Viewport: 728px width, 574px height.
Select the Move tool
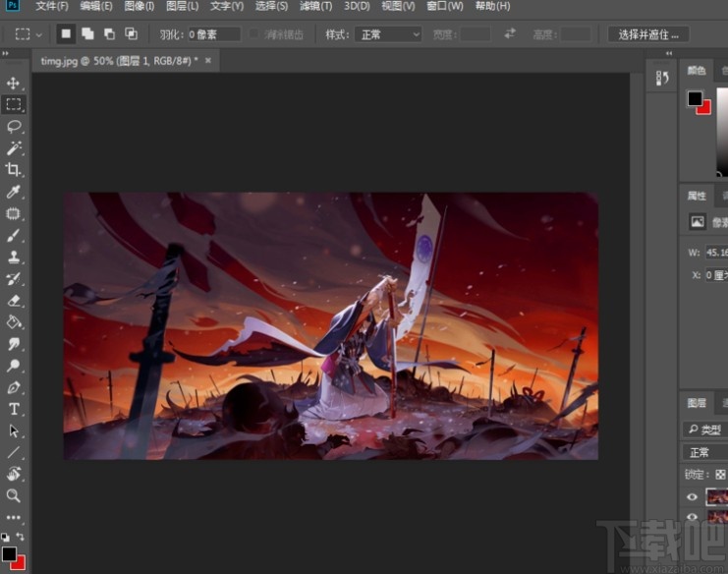point(13,84)
